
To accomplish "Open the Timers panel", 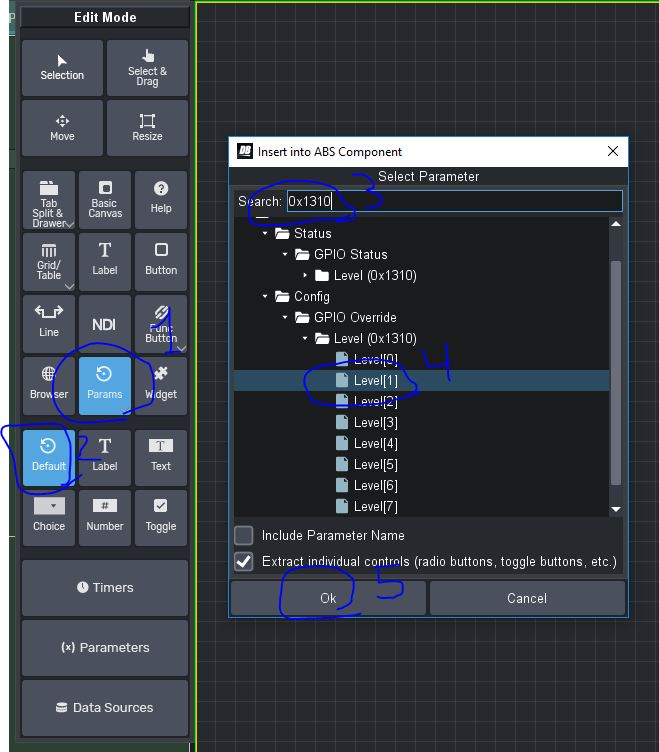I will [105, 588].
